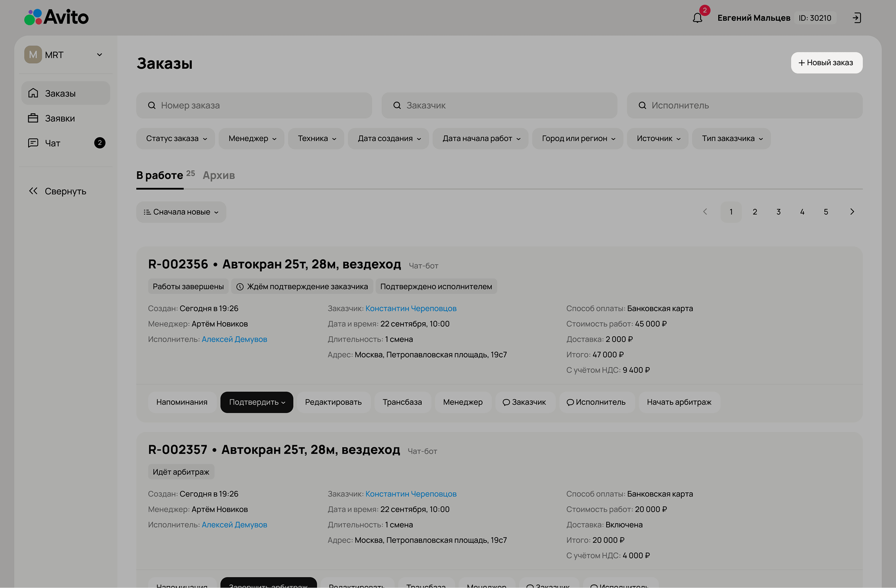The image size is (896, 588).
Task: Click the logout icon
Action: tap(856, 18)
